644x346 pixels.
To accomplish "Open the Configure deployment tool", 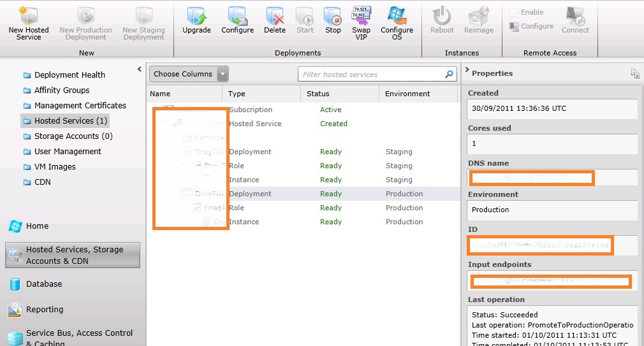I will pyautogui.click(x=237, y=17).
